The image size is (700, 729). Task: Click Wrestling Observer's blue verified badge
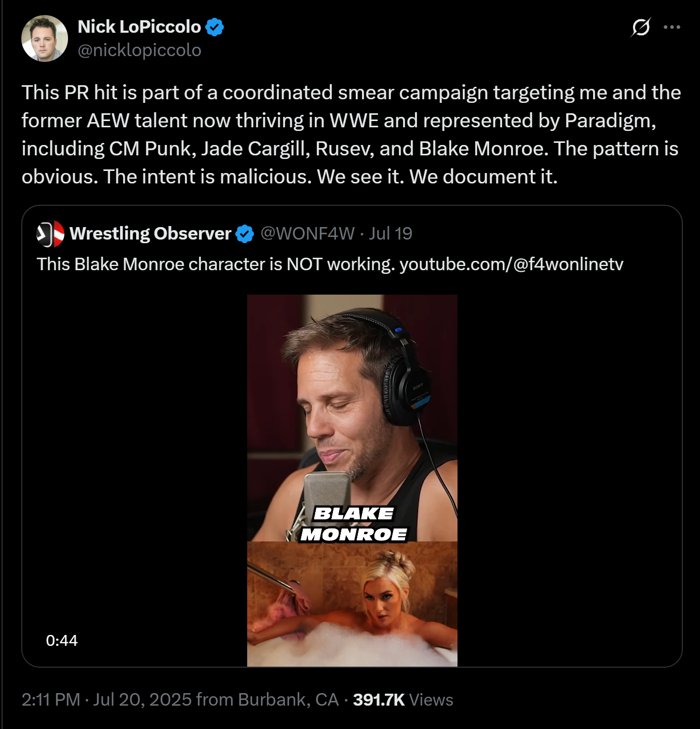245,234
